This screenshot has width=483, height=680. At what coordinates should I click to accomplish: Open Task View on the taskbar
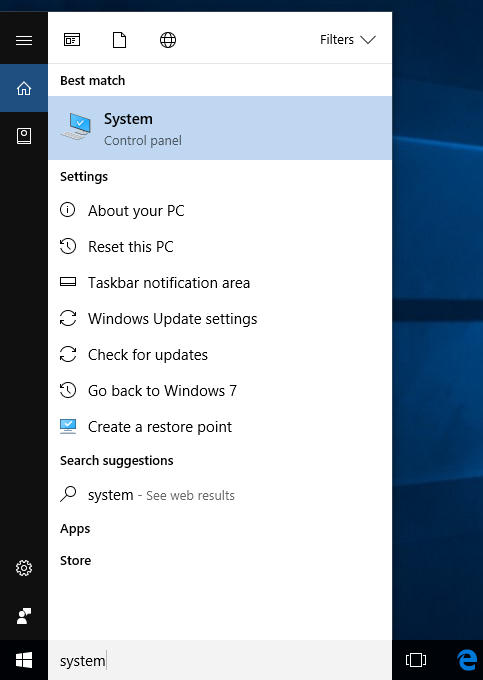(x=416, y=660)
